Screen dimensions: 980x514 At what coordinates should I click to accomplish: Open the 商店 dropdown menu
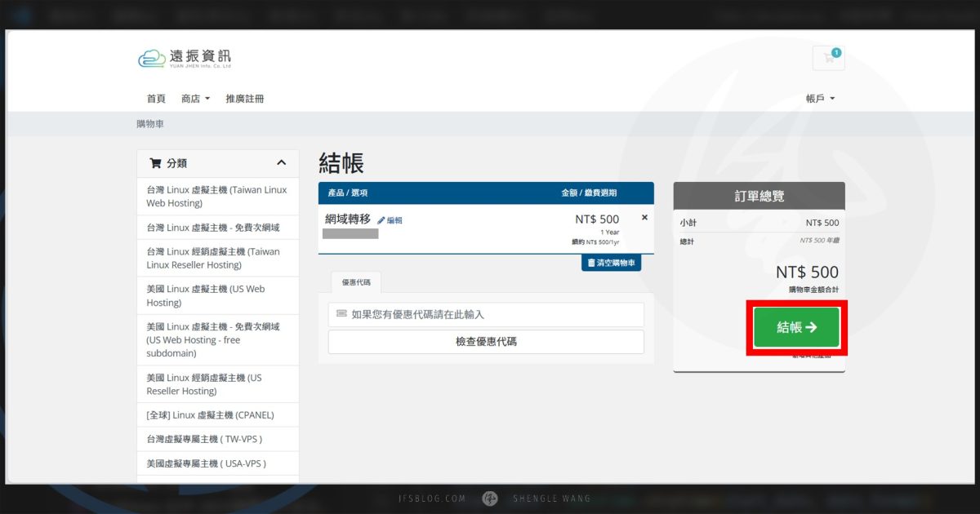click(193, 98)
